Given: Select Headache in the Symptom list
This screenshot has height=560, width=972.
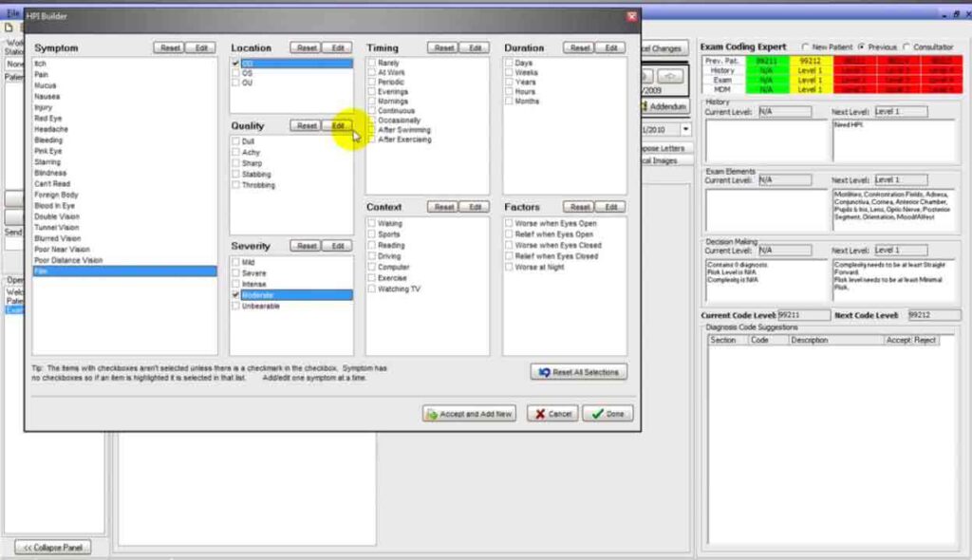Looking at the screenshot, I should point(51,129).
